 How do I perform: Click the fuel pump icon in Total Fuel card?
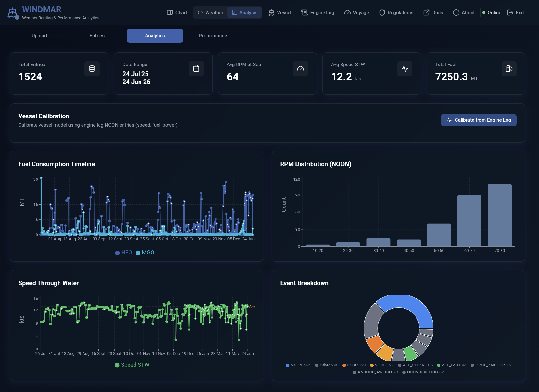click(x=509, y=69)
